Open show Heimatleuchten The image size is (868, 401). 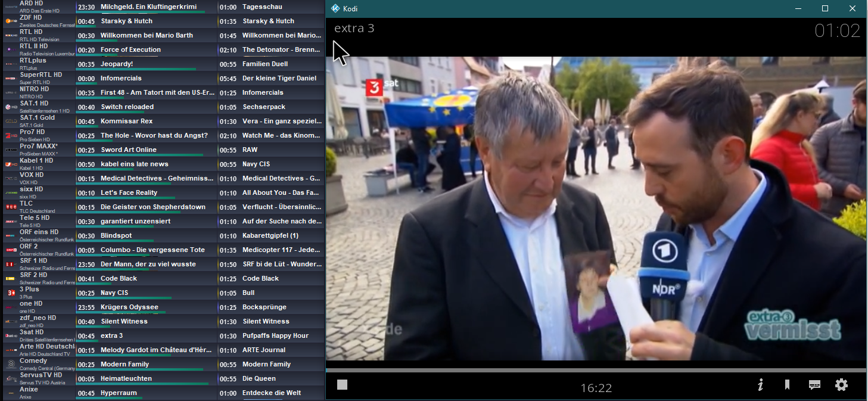coord(126,378)
